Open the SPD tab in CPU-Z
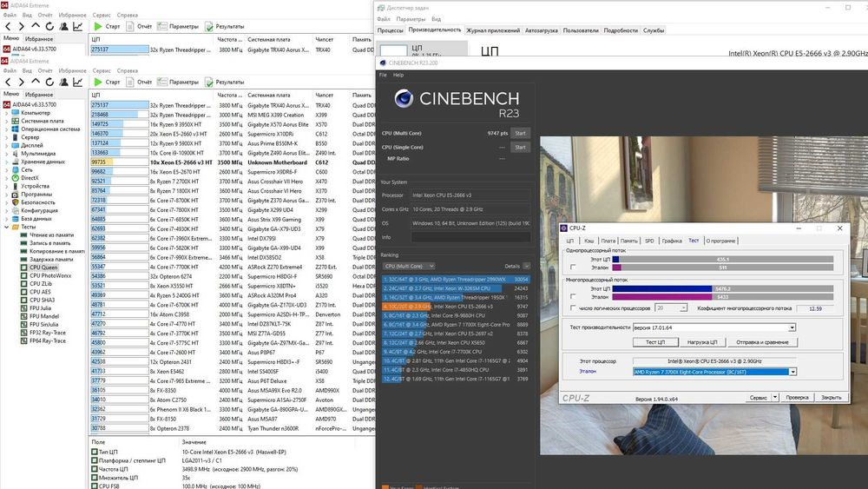This screenshot has width=868, height=489. [649, 241]
